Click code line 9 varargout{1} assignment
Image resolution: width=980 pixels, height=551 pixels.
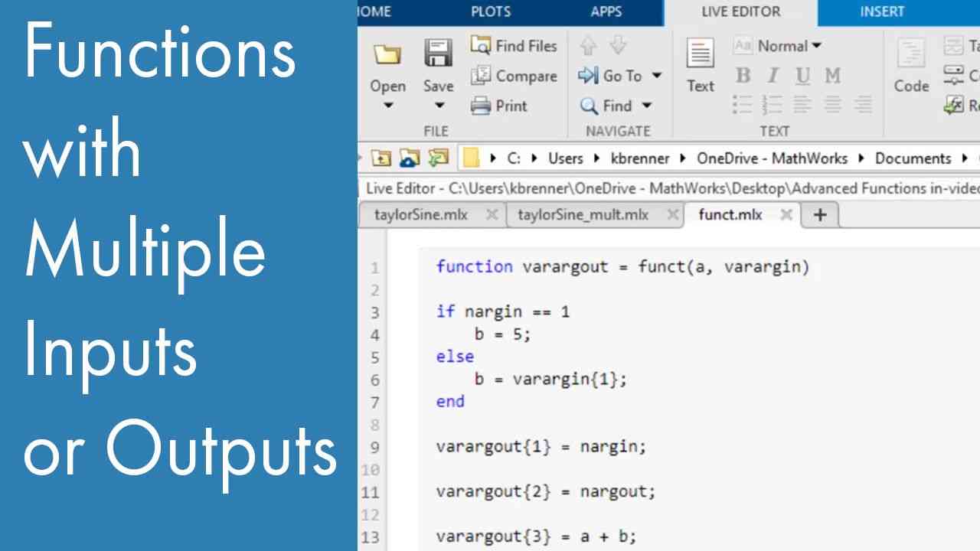[x=541, y=447]
